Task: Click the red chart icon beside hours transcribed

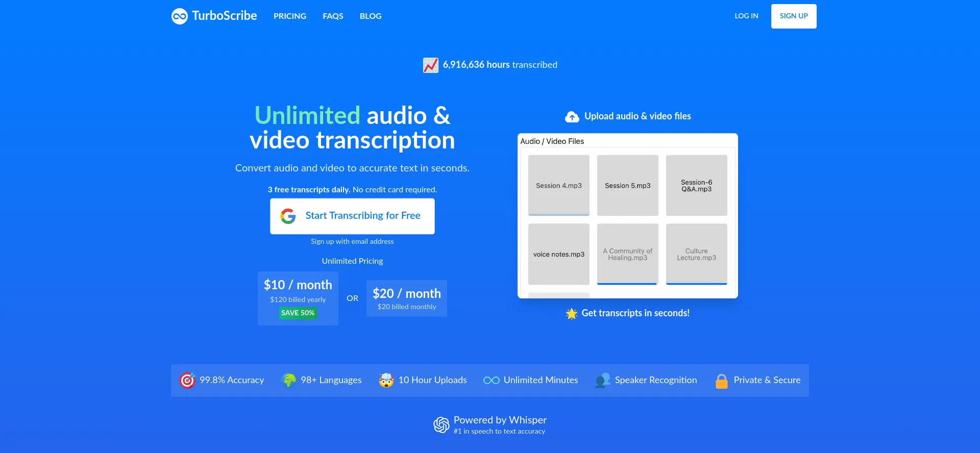Action: pos(431,65)
